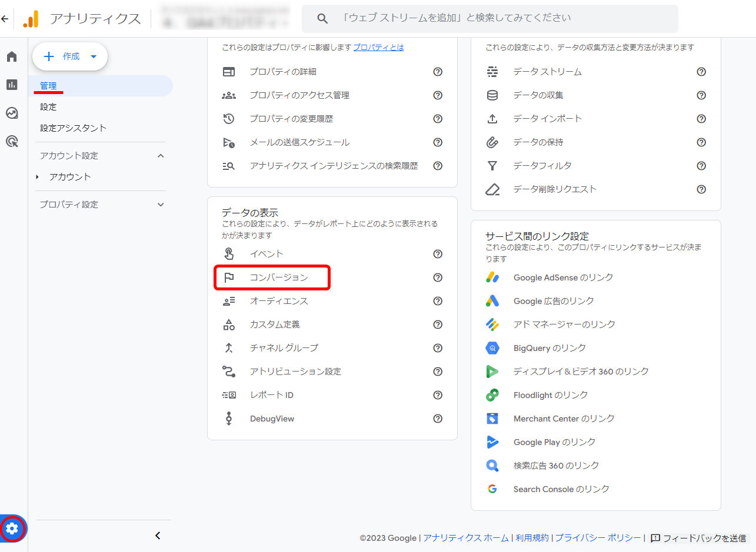Click help icon for メールの送信スケジュール

tap(438, 142)
